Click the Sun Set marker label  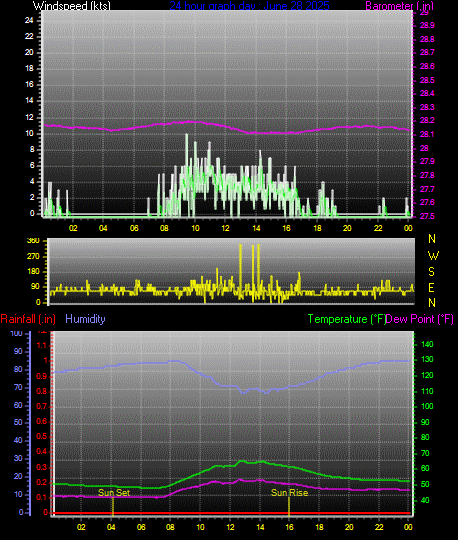(x=114, y=492)
